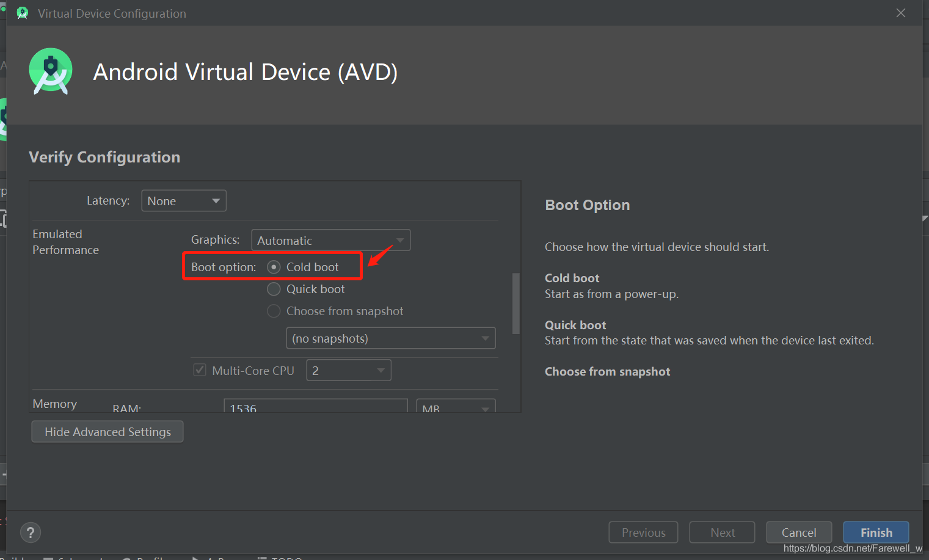Click the Finish button to create the AVD
The height and width of the screenshot is (560, 929).
876,532
